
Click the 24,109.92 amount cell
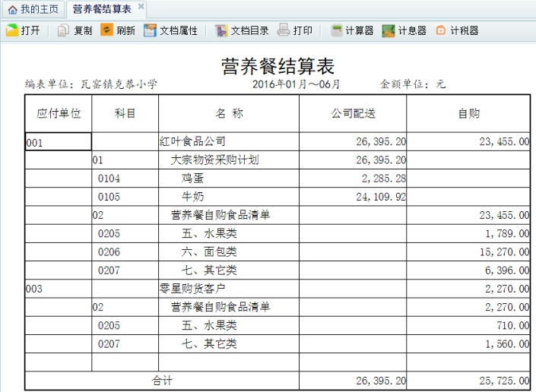353,197
